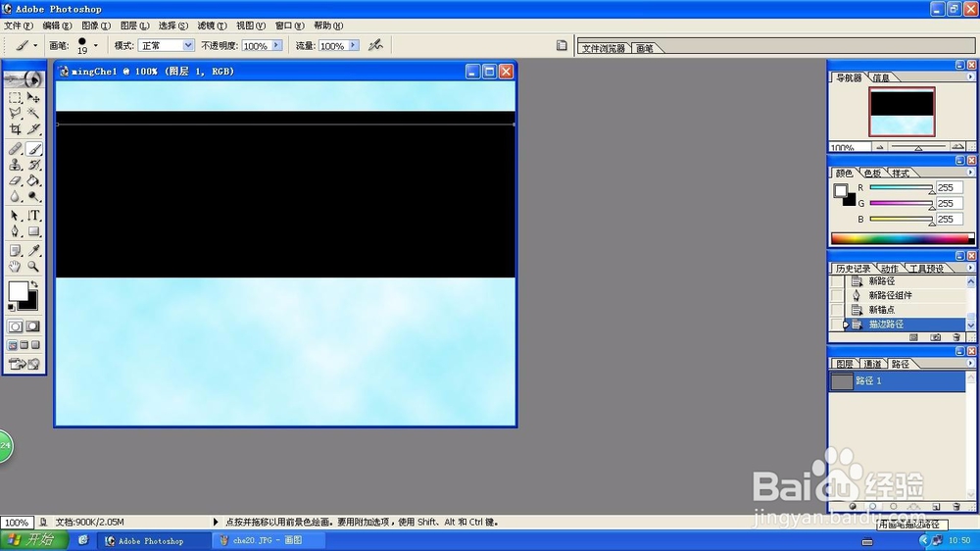Switch to the 动作 tab

890,269
